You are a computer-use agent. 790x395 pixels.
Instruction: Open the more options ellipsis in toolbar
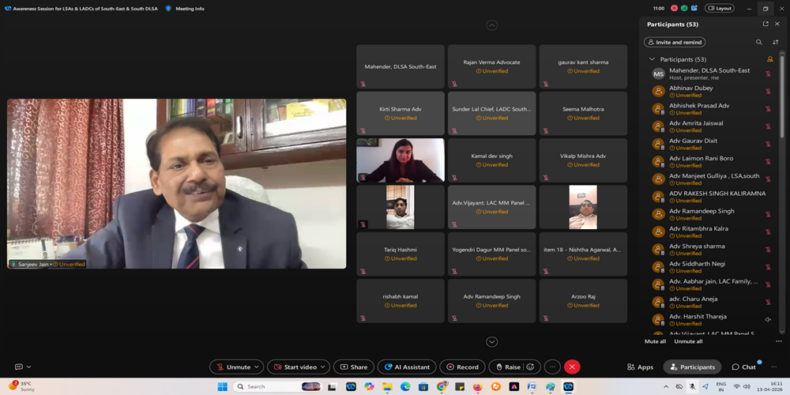pyautogui.click(x=552, y=367)
